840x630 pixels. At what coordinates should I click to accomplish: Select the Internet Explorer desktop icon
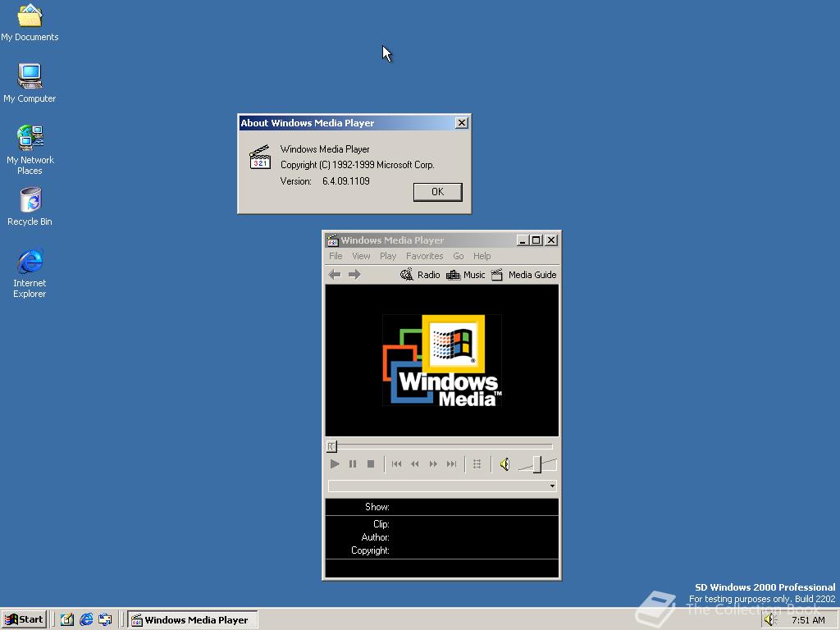click(x=30, y=273)
